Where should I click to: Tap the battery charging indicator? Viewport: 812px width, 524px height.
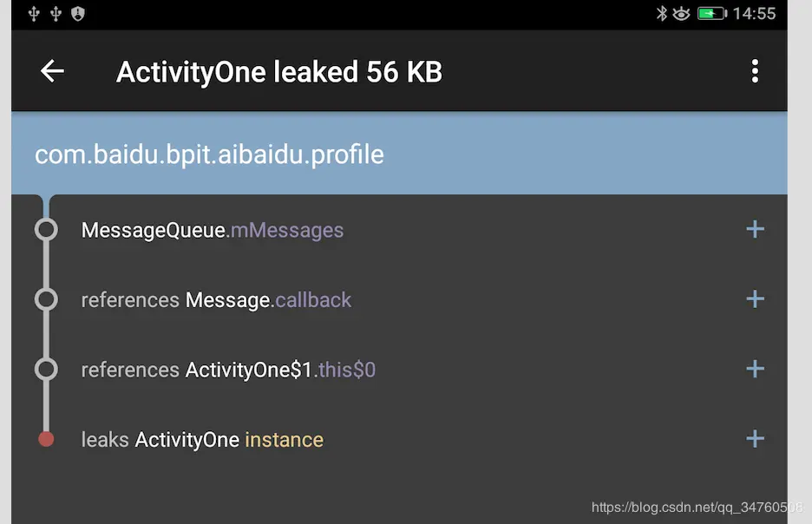(x=712, y=14)
